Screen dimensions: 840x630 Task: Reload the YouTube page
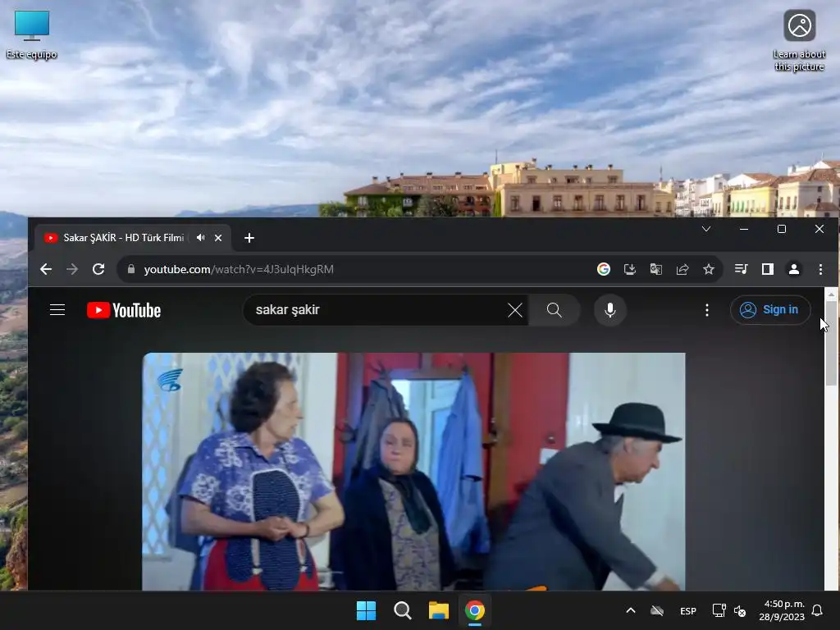[x=98, y=269]
